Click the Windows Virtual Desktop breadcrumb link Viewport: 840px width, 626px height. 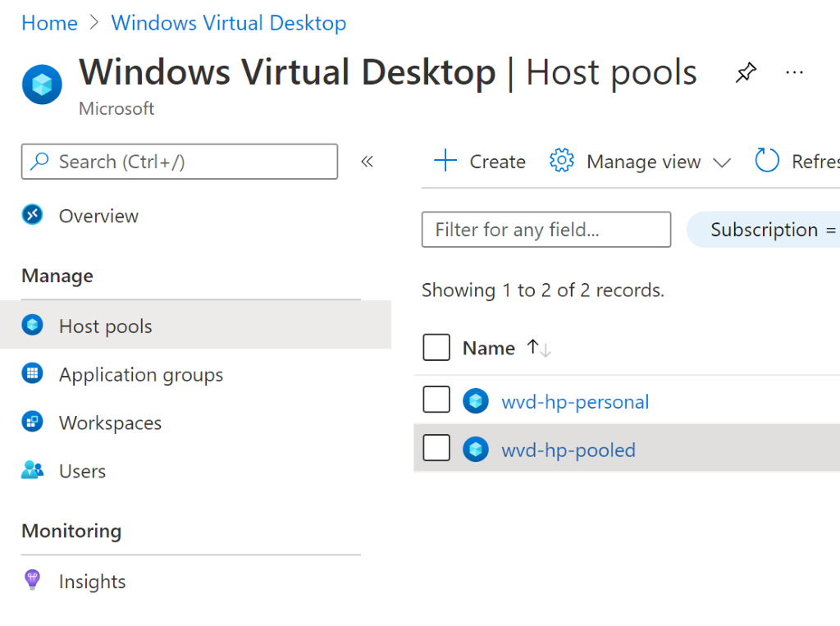click(x=229, y=23)
